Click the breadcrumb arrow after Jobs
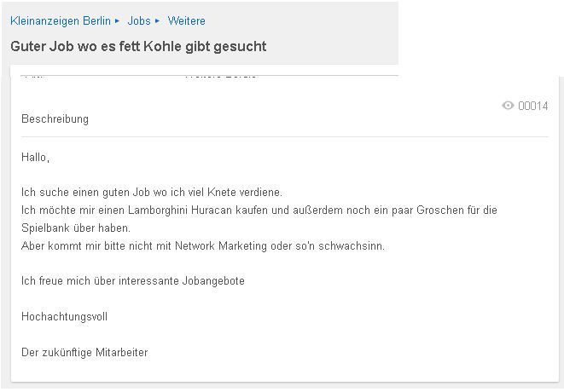Image resolution: width=564 pixels, height=392 pixels. (157, 20)
